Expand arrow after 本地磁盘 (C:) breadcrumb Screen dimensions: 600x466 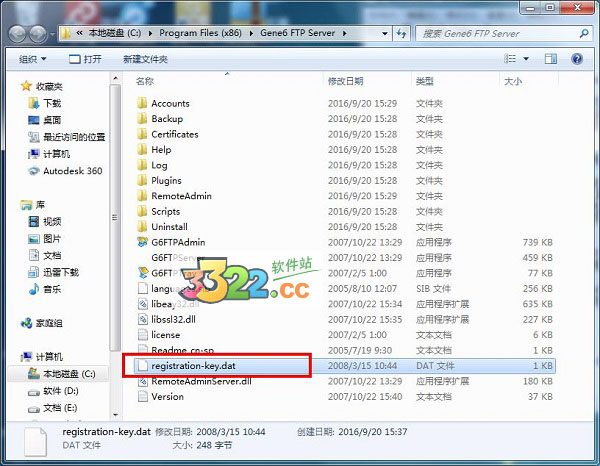coord(150,34)
